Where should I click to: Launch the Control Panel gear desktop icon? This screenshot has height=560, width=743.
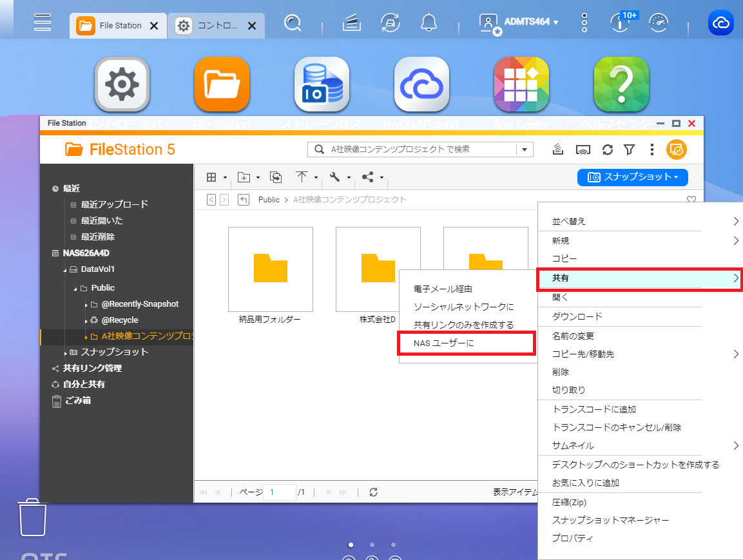click(x=122, y=84)
